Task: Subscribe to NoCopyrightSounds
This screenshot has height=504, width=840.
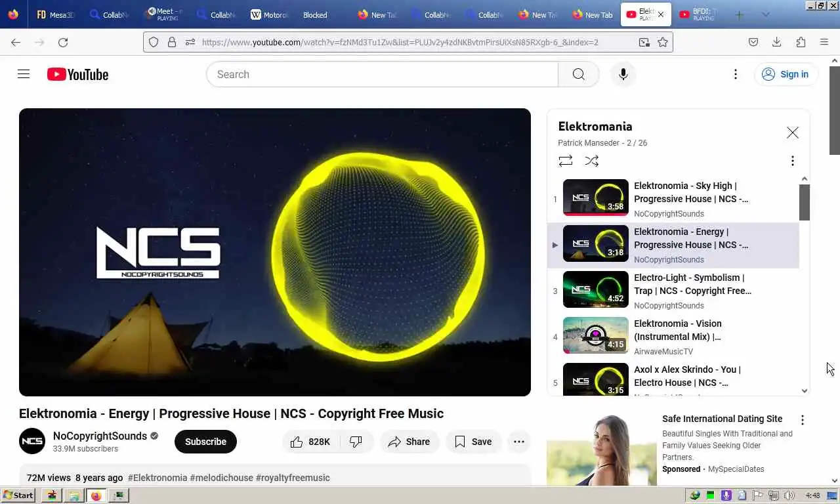Action: click(x=205, y=442)
